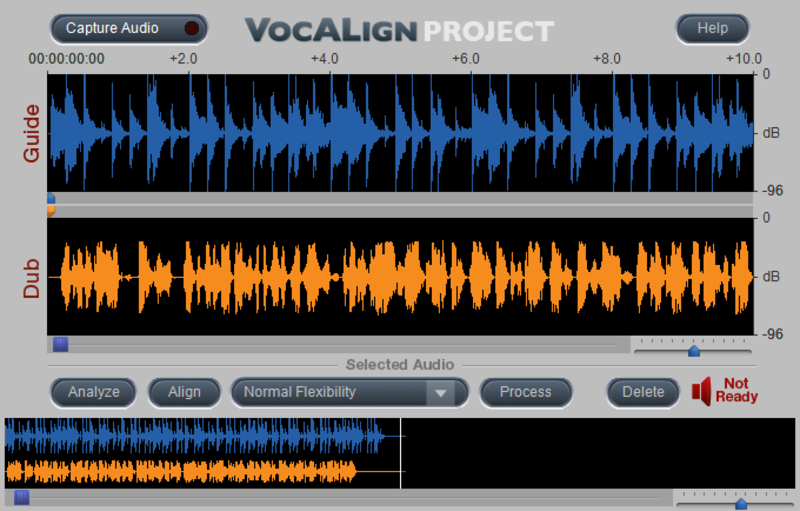Click the blue Guide start marker
800x511 pixels.
[51, 198]
